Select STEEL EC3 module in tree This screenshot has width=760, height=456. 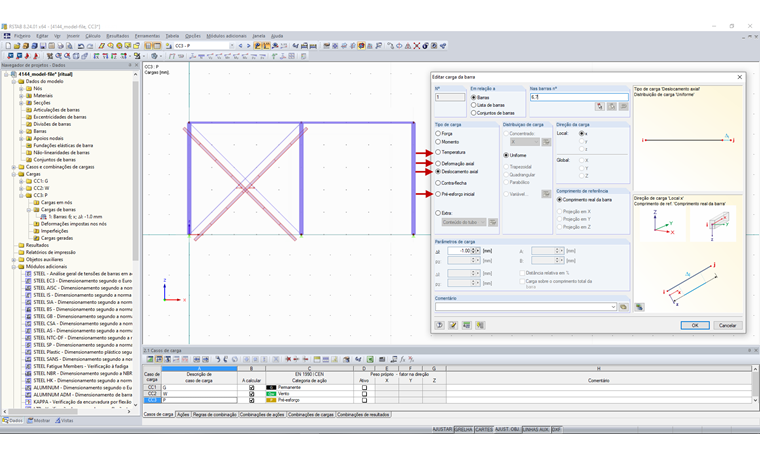point(82,281)
